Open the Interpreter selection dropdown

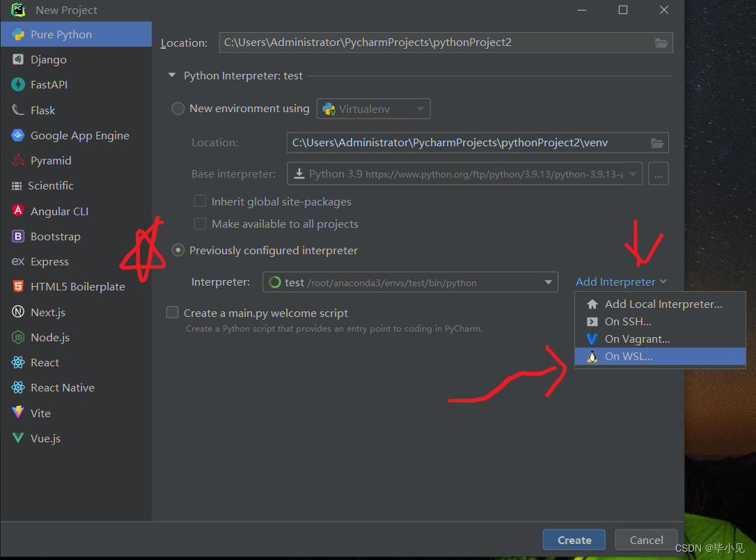pos(410,282)
